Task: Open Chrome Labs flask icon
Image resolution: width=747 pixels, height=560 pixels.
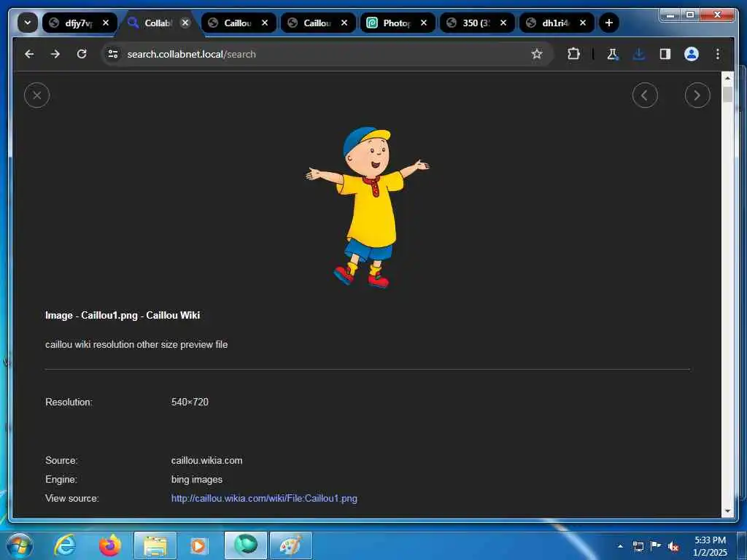Action: point(613,54)
